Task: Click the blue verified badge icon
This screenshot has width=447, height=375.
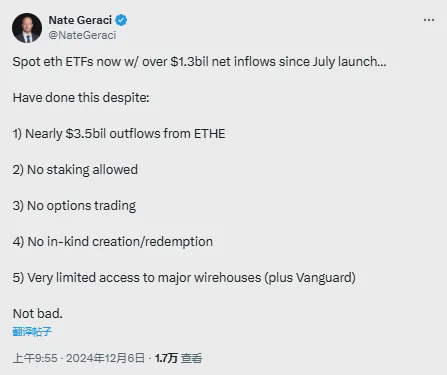Action: coord(121,20)
